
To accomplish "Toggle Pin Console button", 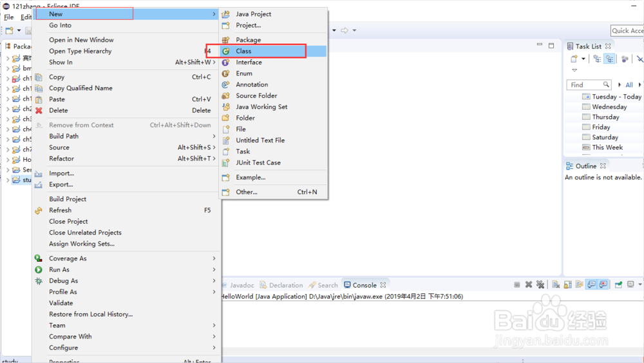I will [x=618, y=284].
